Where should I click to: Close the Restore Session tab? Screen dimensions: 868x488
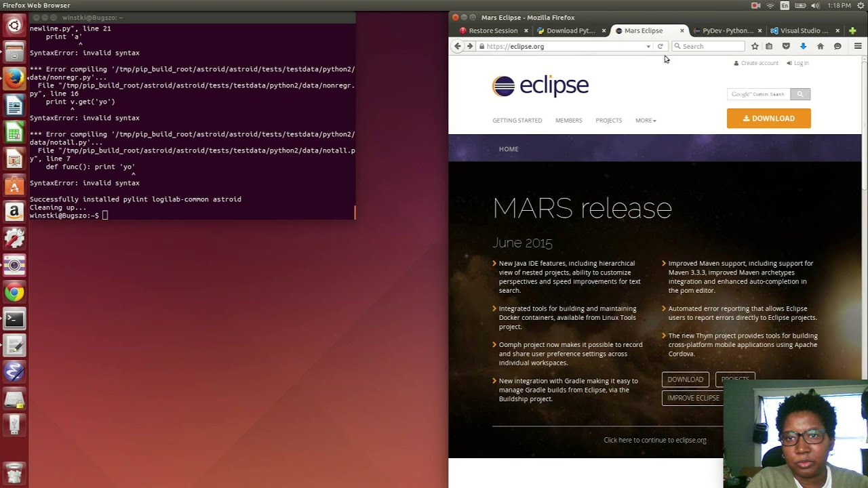click(x=526, y=30)
